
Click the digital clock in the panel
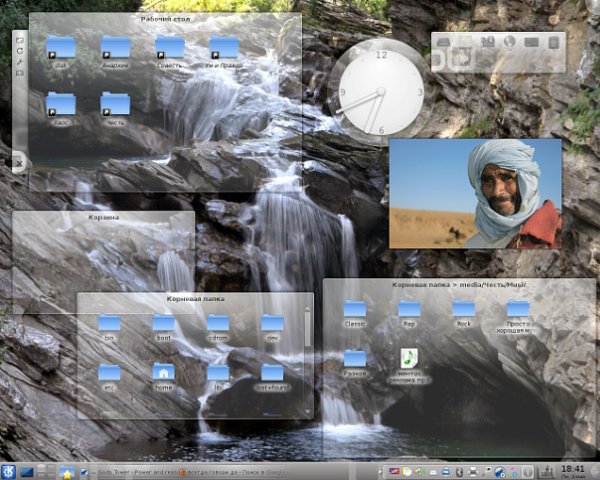[x=573, y=469]
